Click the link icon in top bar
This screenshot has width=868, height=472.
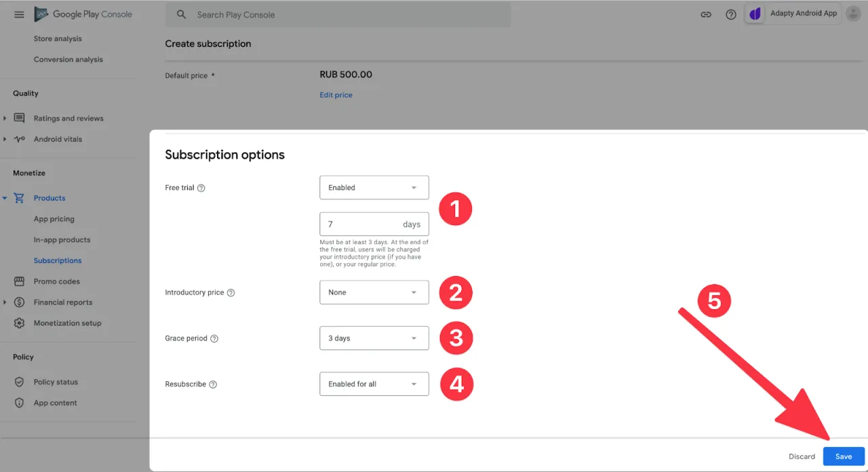coord(706,14)
